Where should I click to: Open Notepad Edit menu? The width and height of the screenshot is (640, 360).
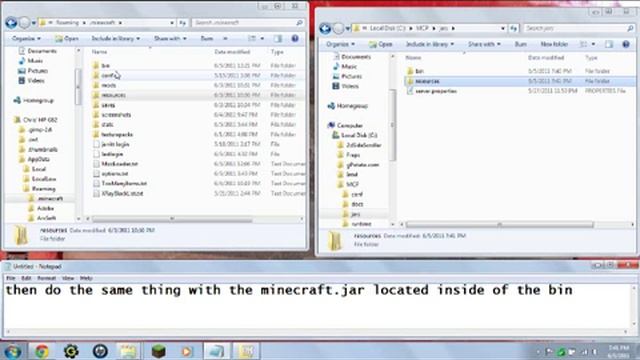click(26, 278)
